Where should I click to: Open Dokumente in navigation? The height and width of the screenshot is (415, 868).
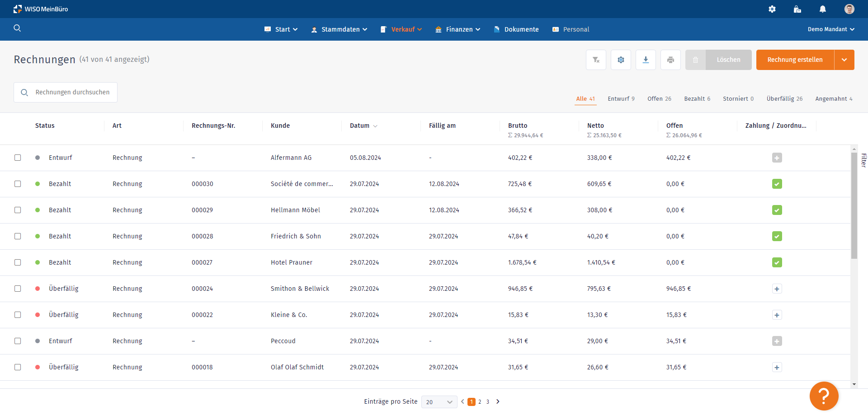516,29
